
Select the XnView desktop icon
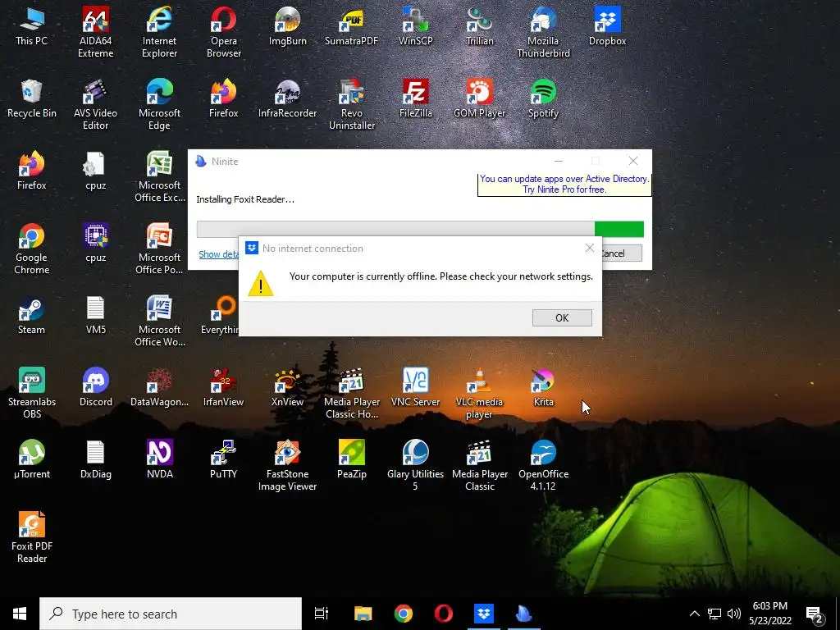288,387
